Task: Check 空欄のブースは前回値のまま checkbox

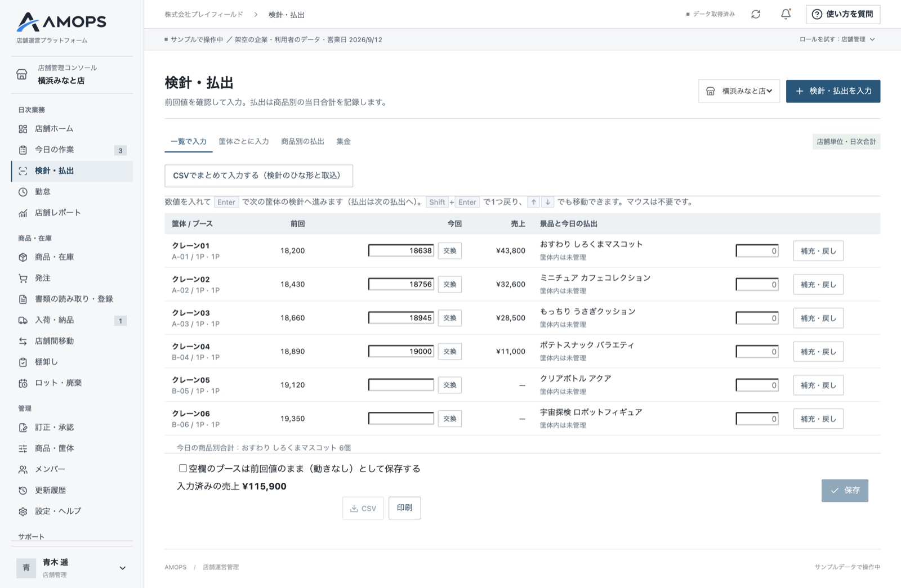Action: [x=182, y=468]
